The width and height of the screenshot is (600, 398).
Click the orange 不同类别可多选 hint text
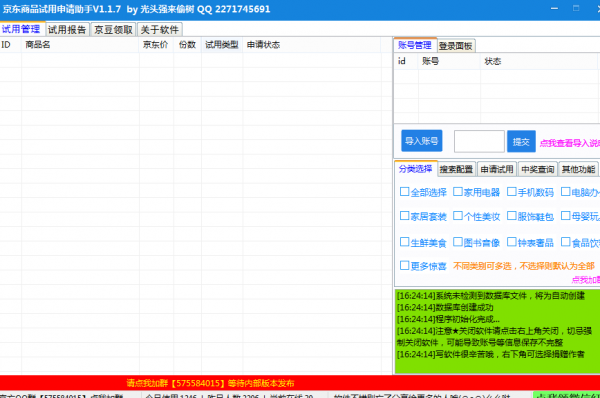(x=524, y=266)
